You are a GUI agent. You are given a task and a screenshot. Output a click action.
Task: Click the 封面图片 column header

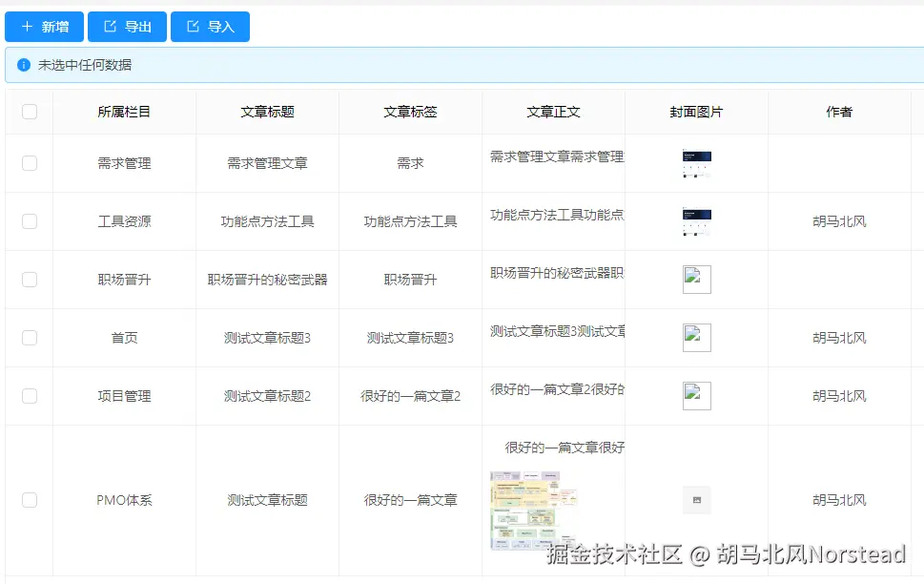click(696, 112)
